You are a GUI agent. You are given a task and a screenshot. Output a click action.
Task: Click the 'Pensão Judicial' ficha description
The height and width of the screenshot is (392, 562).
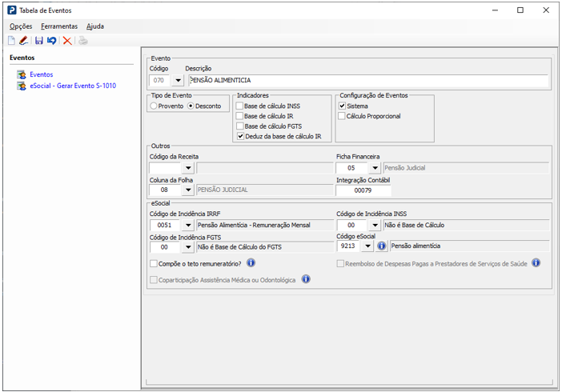404,168
